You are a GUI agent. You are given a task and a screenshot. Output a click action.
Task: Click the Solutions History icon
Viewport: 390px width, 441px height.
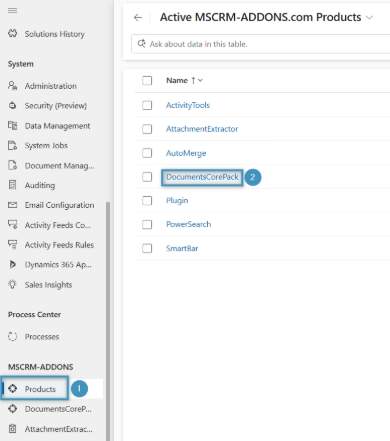click(x=12, y=34)
